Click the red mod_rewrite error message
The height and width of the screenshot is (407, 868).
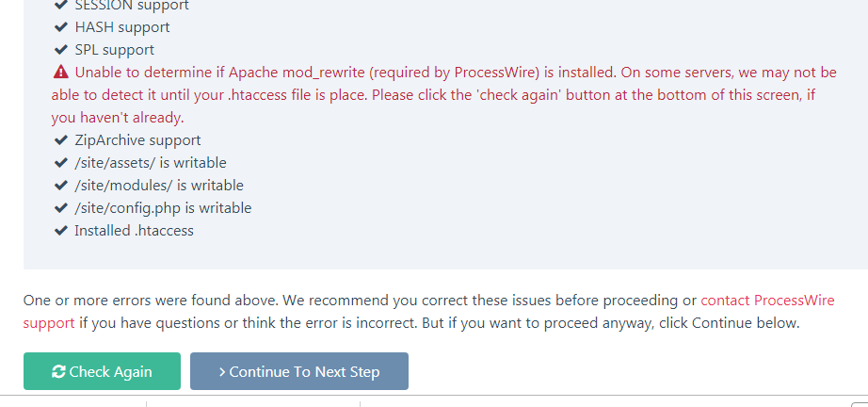[x=442, y=95]
